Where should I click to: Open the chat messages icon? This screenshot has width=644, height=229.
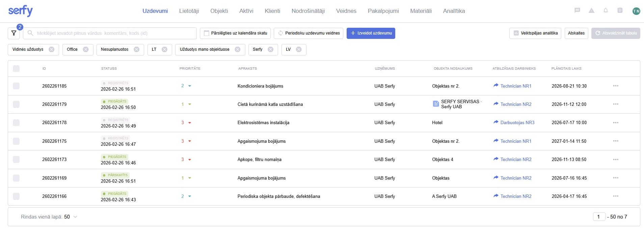point(577,10)
